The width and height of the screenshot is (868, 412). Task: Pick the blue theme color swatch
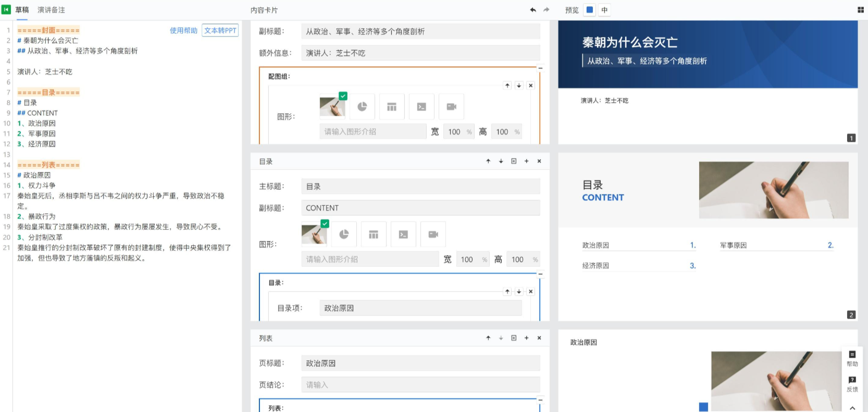click(x=589, y=10)
